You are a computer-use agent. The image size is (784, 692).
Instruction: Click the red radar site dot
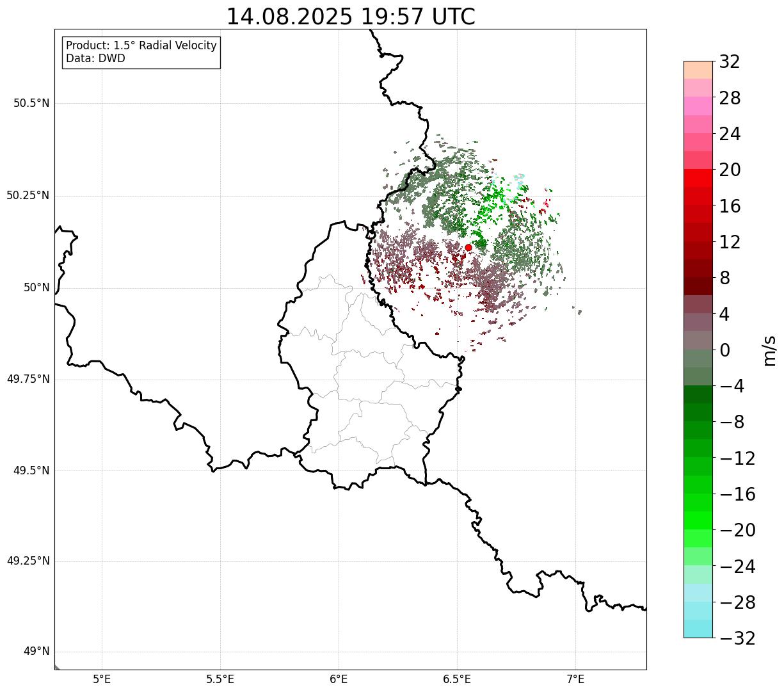click(x=468, y=247)
